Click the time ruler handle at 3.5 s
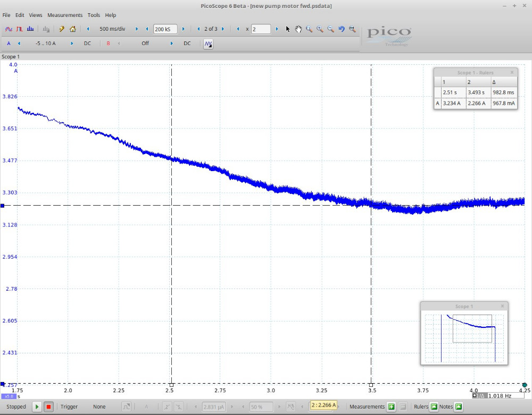Image resolution: width=532 pixels, height=415 pixels. pos(371,385)
